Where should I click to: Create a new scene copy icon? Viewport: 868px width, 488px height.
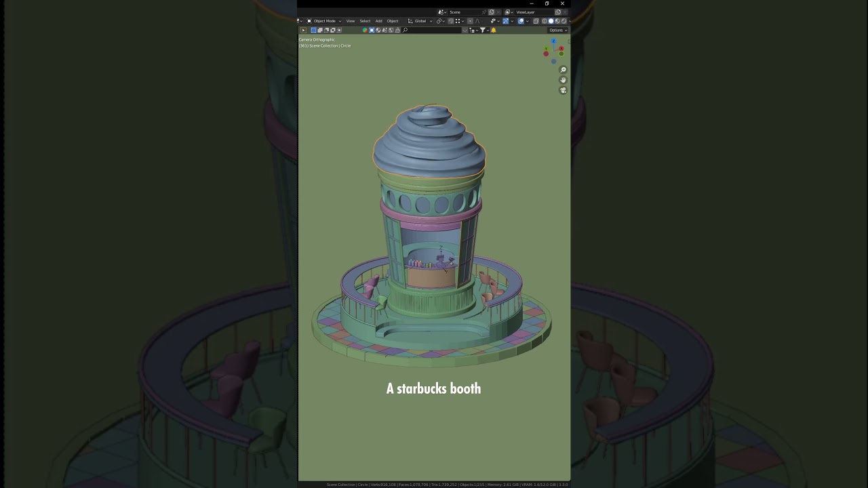point(492,12)
